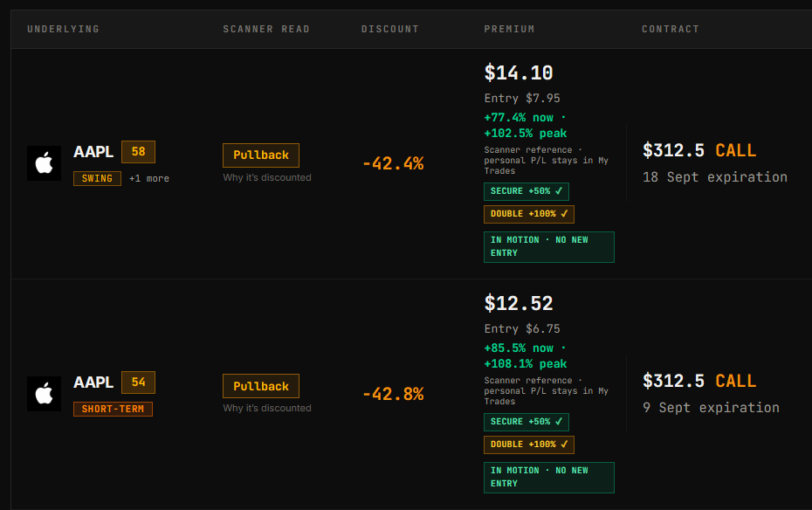Select the score badge 54 next to AAPL

(x=138, y=382)
